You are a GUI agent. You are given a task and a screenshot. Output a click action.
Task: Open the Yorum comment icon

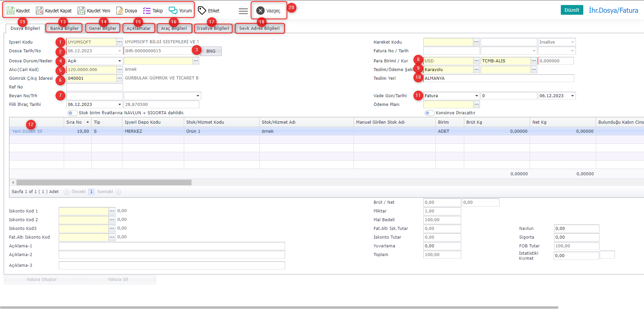[173, 10]
